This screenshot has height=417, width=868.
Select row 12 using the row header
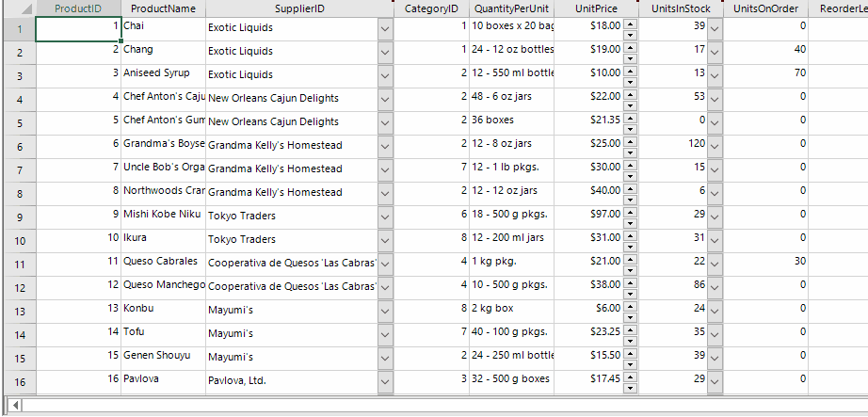(19, 288)
